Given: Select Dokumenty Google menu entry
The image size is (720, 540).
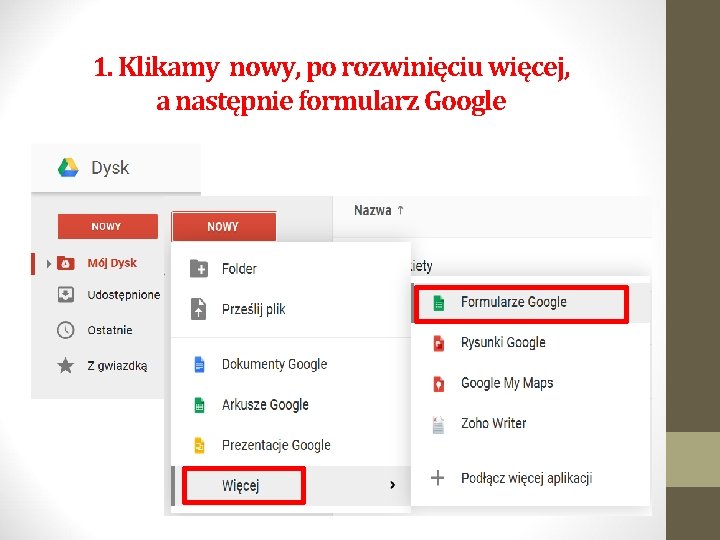Looking at the screenshot, I should click(x=291, y=364).
